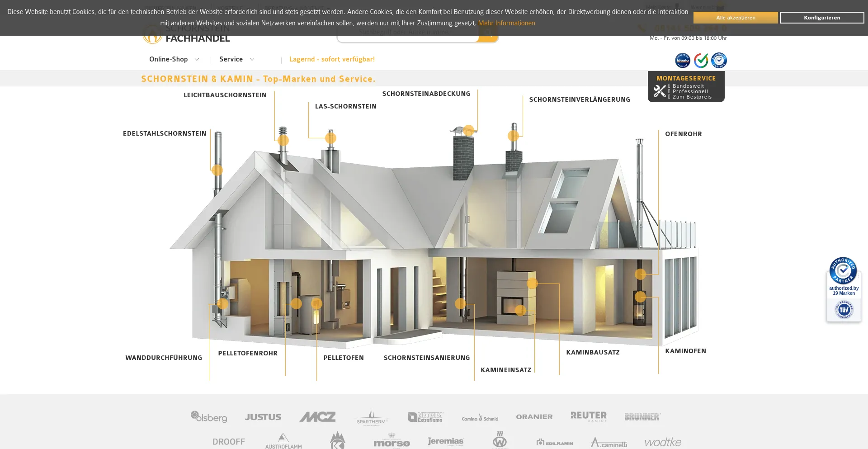Open 'Lagernd - sofort verfügbar!' menu item
The width and height of the screenshot is (868, 449).
(332, 59)
